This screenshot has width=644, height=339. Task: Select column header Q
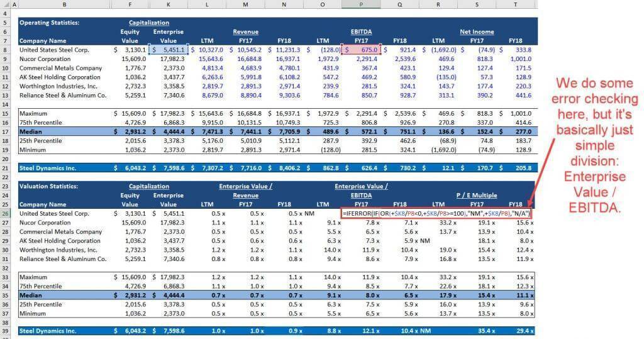399,4
